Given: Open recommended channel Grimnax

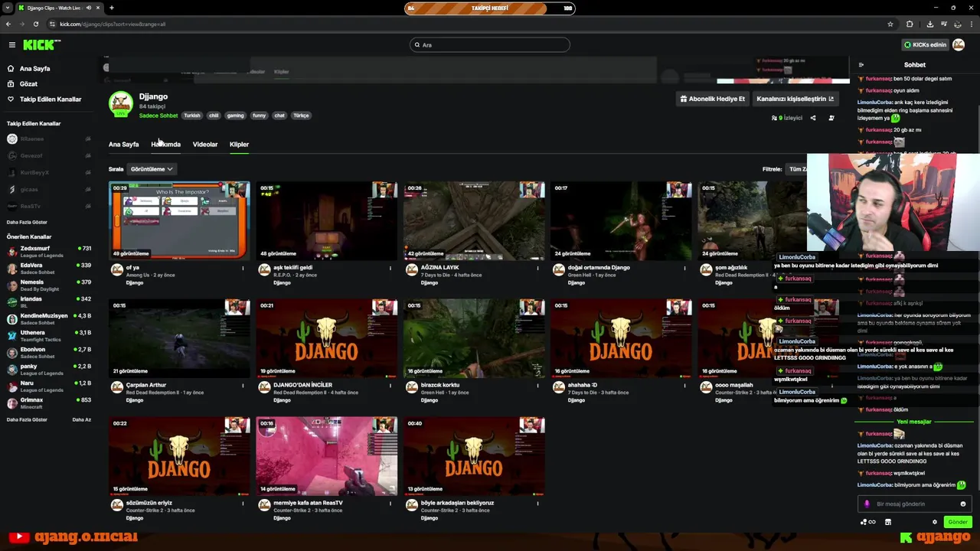Looking at the screenshot, I should click(49, 403).
